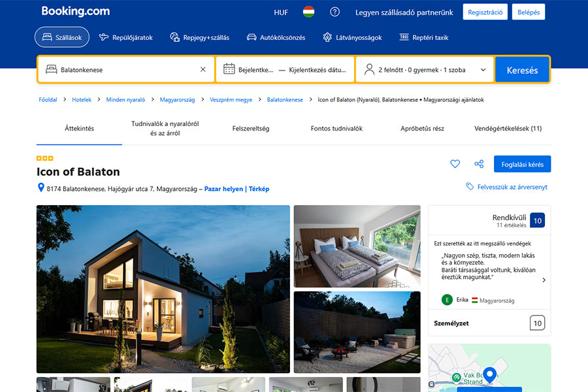The image size is (588, 392).
Task: Switch to the Felszereltség tab
Action: point(251,129)
